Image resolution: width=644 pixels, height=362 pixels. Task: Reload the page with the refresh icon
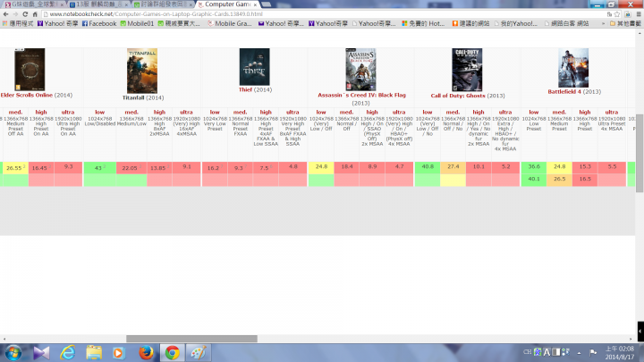(25, 14)
